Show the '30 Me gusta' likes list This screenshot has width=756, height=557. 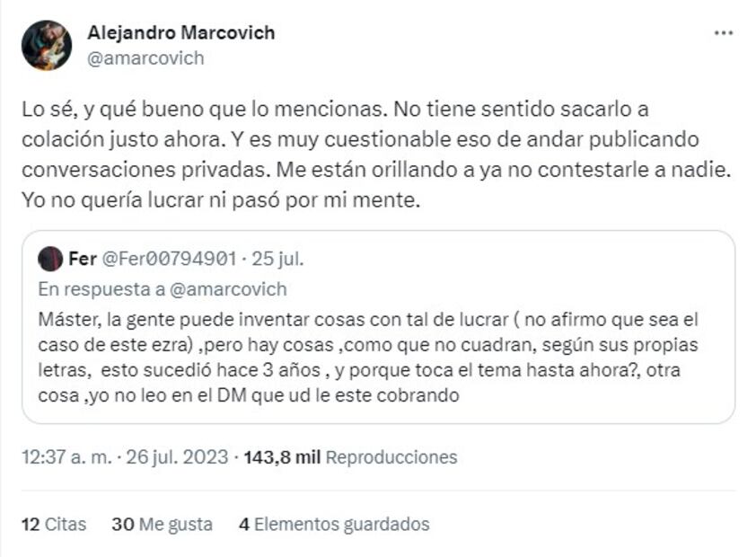click(x=162, y=524)
